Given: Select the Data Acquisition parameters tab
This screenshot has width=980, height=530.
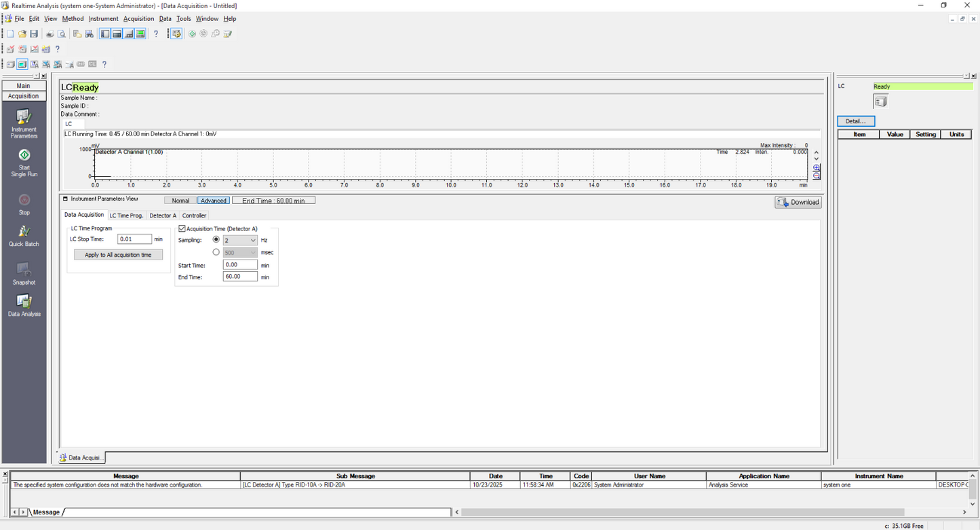Looking at the screenshot, I should (x=84, y=215).
